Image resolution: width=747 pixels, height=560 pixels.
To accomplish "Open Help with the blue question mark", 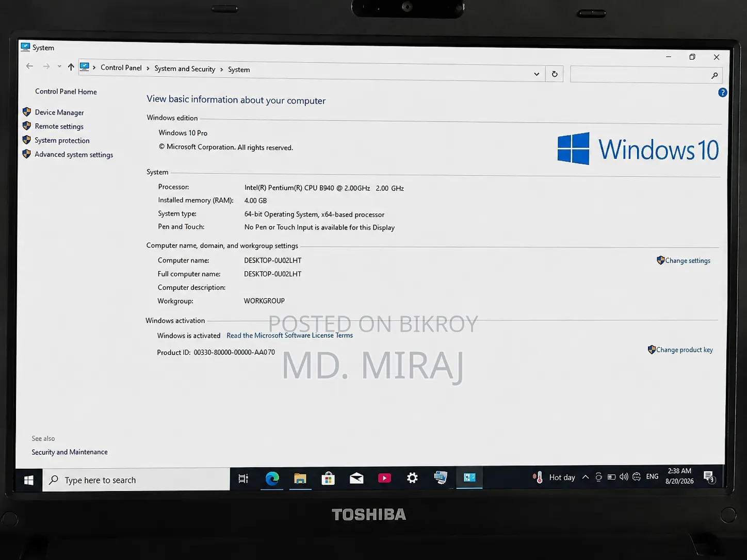I will (x=722, y=93).
